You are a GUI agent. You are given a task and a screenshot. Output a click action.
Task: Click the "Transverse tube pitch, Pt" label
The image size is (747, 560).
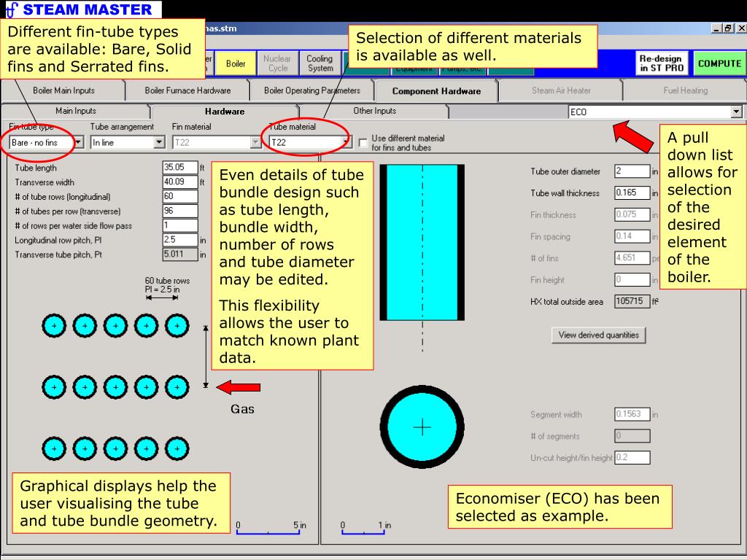(x=58, y=254)
